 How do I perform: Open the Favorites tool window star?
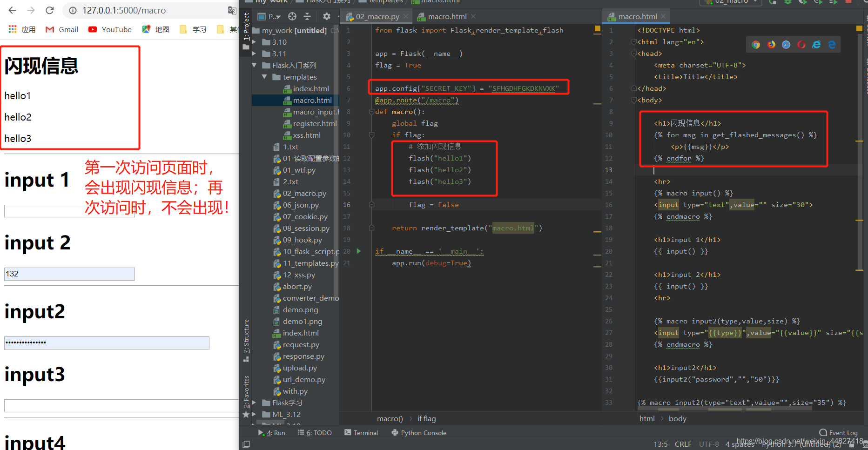tap(246, 414)
